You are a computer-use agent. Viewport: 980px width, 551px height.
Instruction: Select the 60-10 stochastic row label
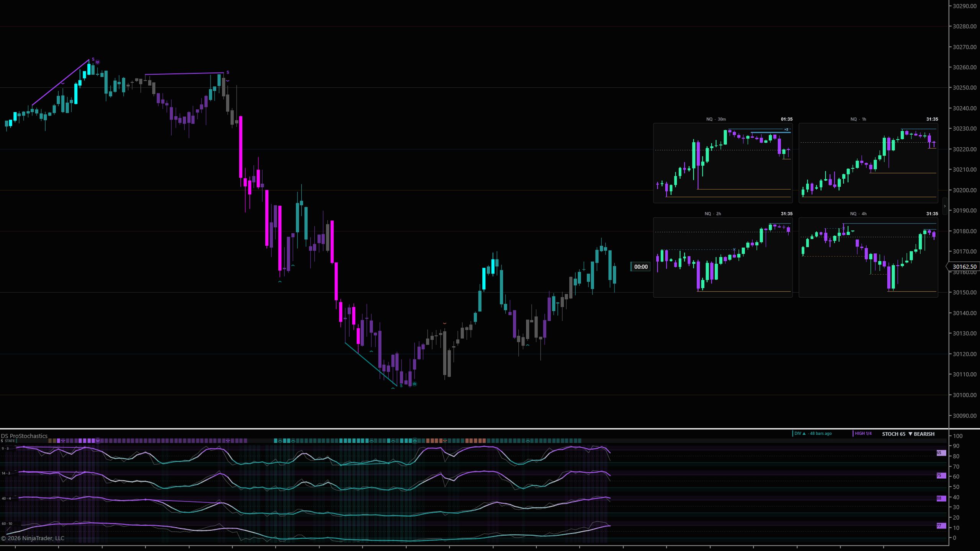[7, 523]
